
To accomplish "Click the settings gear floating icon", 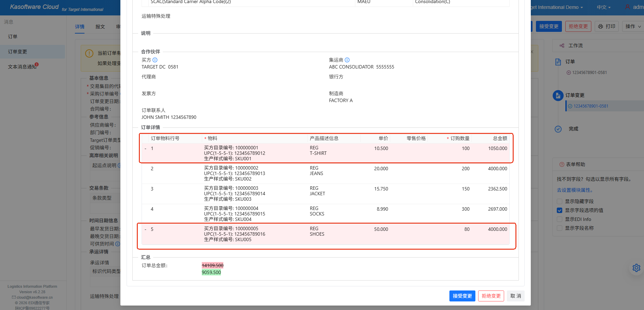I will coord(636,268).
